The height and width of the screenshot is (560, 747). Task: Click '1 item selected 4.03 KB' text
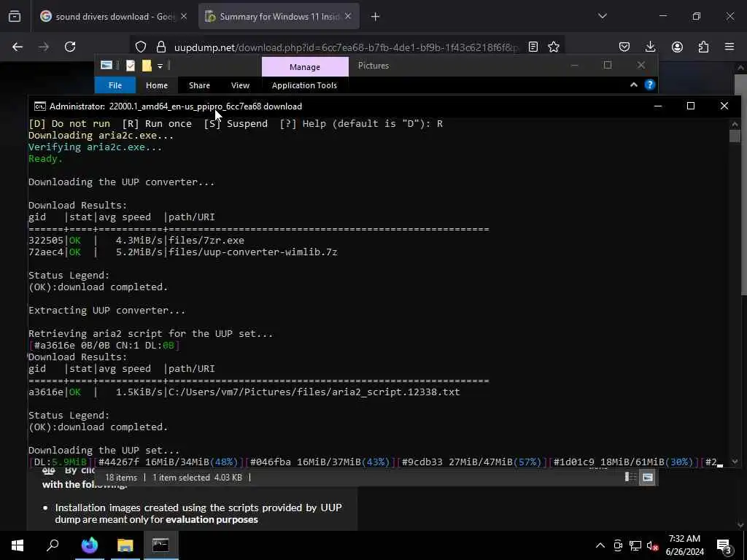click(x=197, y=477)
